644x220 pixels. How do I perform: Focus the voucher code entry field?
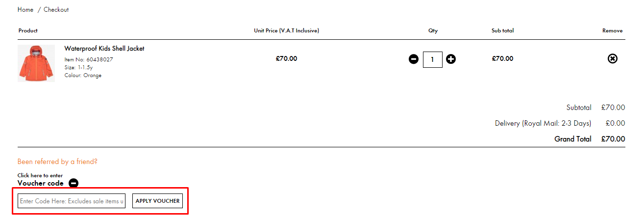click(x=72, y=201)
